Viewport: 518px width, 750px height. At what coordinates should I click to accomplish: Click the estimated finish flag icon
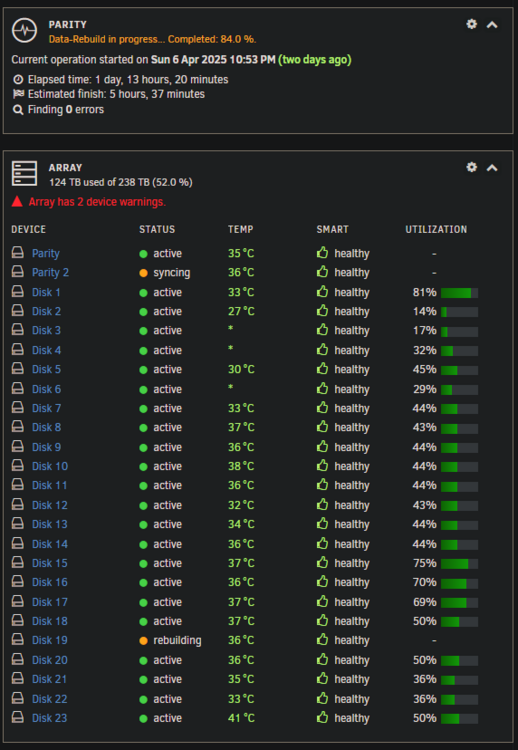coord(18,94)
